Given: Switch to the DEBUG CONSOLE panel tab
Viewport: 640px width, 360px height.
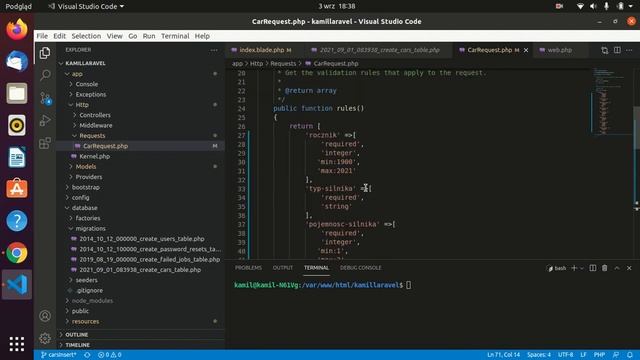Looking at the screenshot, I should pos(360,268).
